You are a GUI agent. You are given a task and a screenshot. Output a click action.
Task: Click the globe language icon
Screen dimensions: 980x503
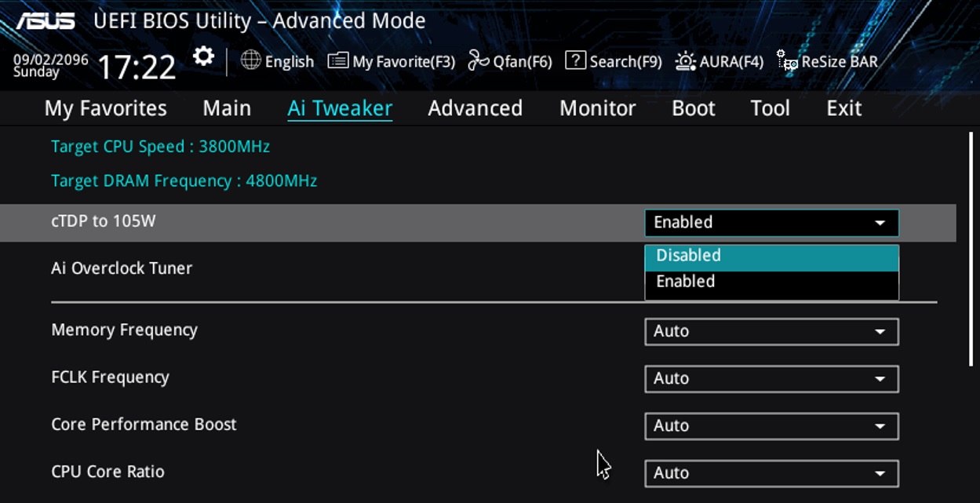250,60
